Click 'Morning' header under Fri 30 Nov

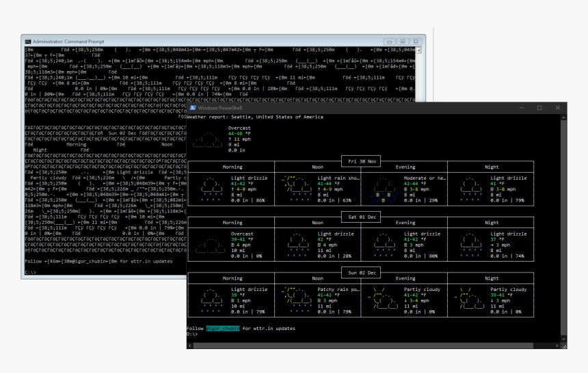click(232, 167)
